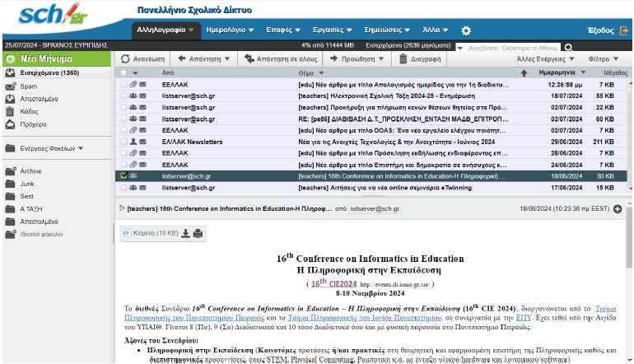Expand the message headers triangle

coord(122,208)
